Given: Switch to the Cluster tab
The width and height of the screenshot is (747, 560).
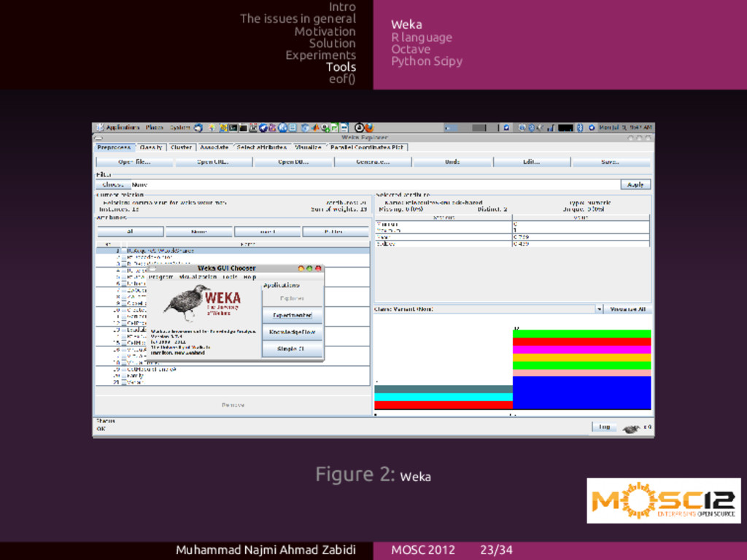Looking at the screenshot, I should coord(181,147).
